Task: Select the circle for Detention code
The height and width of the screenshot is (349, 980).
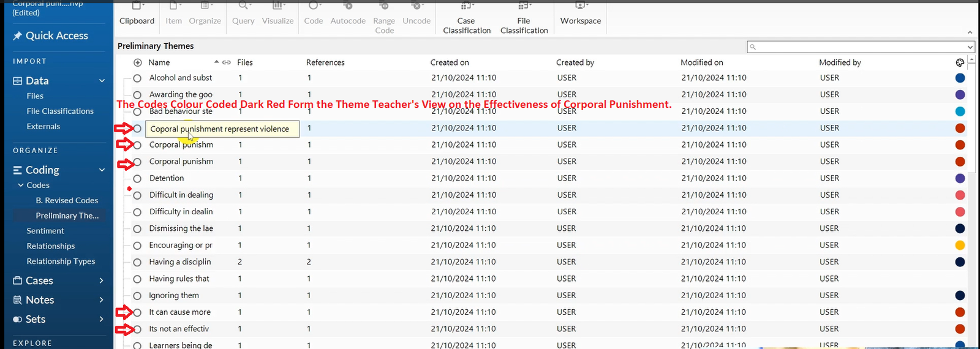Action: coord(137,179)
